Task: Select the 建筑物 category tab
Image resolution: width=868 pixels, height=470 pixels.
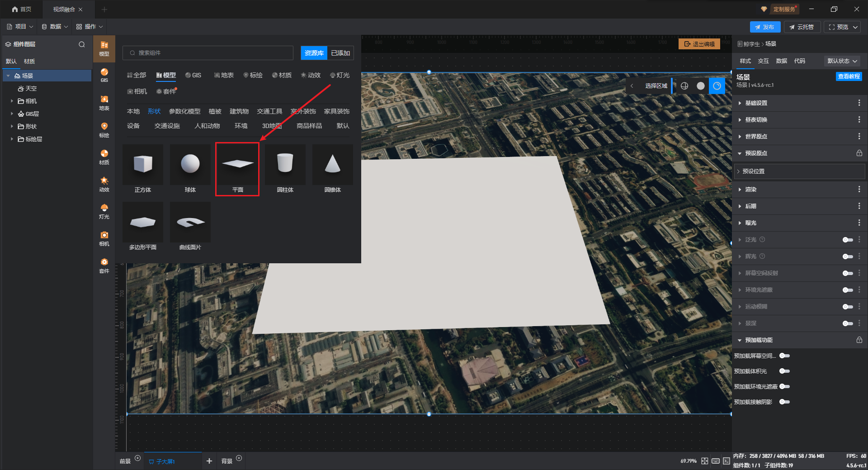Action: [x=239, y=111]
